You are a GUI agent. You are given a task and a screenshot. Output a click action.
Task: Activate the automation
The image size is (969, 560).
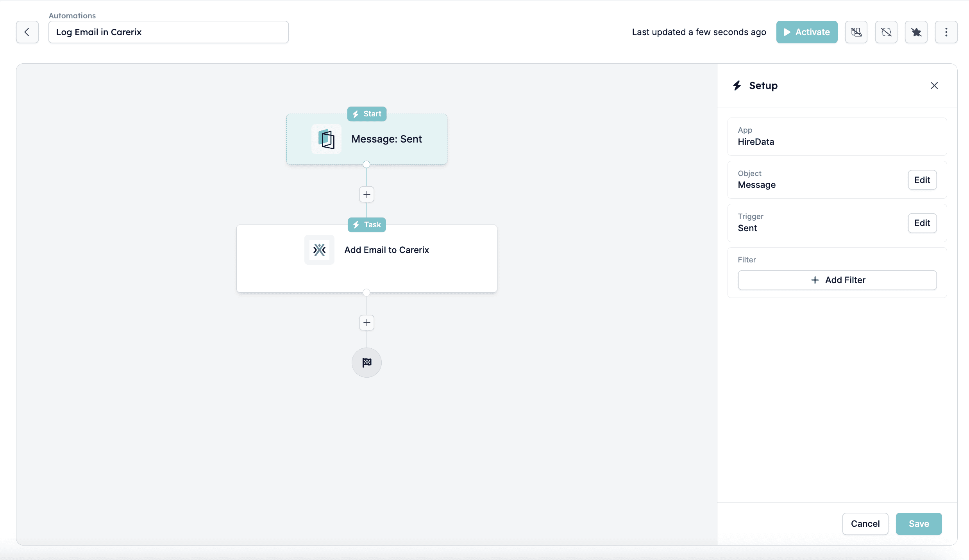[806, 32]
